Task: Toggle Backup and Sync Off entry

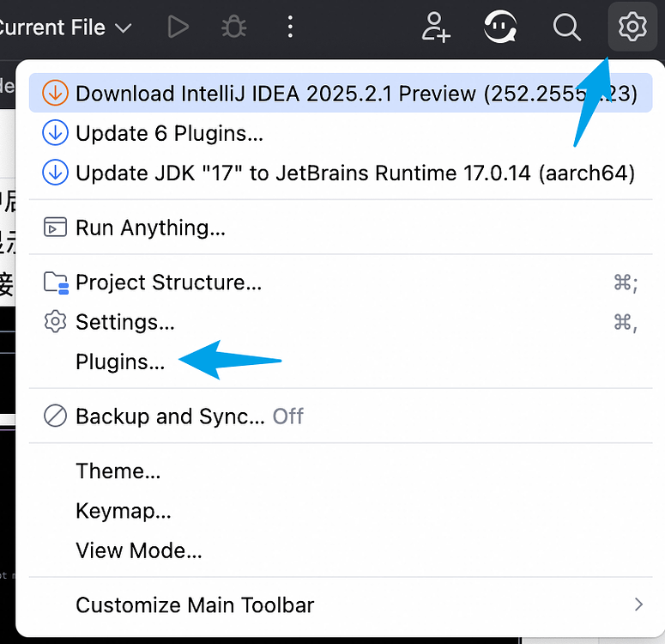Action: pyautogui.click(x=189, y=416)
